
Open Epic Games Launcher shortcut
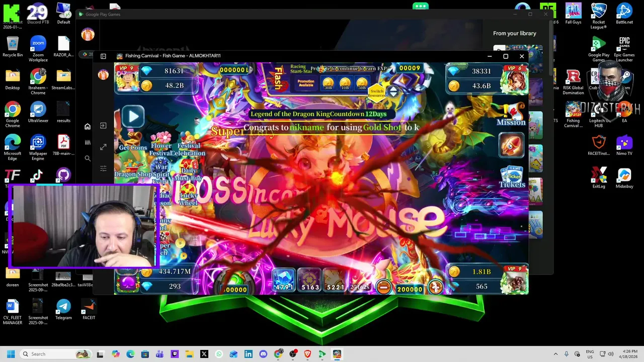624,49
